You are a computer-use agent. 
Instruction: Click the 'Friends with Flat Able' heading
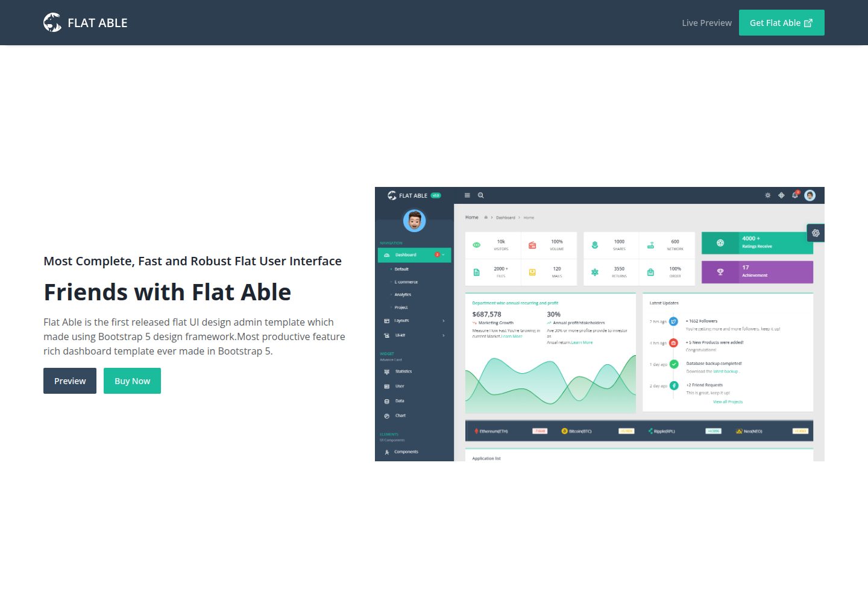coord(168,292)
